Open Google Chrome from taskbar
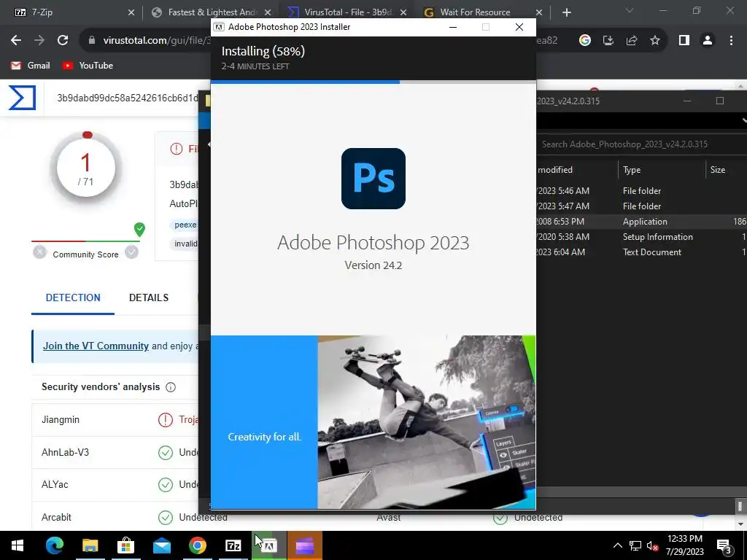 198,545
